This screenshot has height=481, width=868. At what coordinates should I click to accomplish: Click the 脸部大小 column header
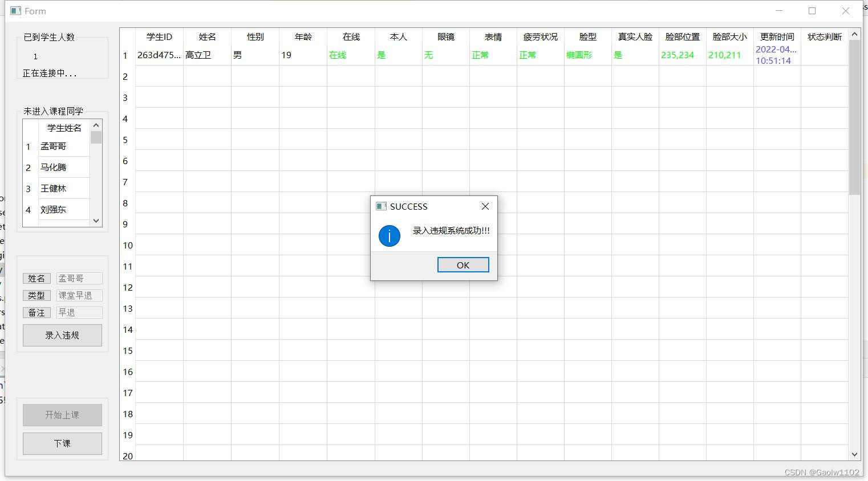pos(729,36)
